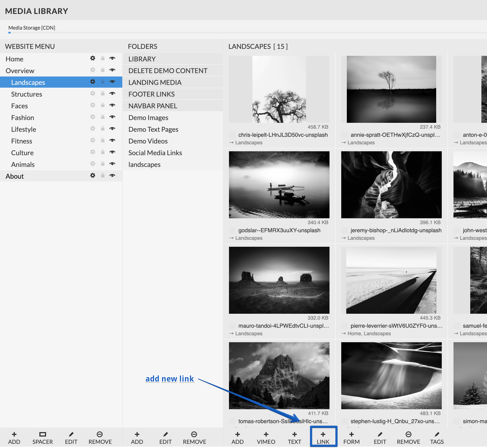
Task: Add a new folder
Action: click(x=137, y=438)
